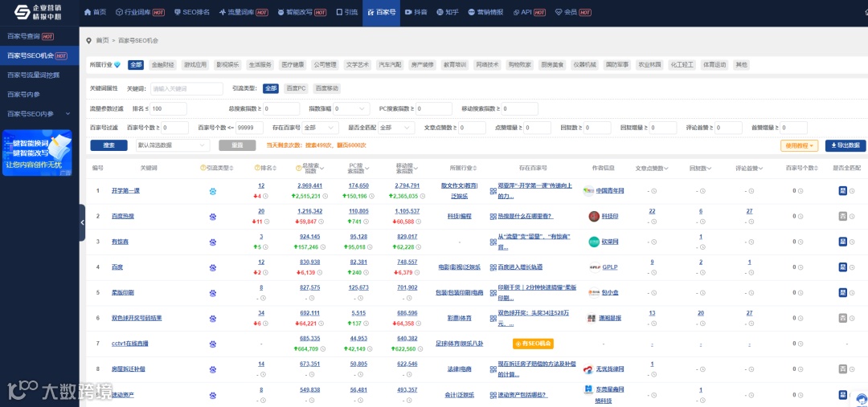Select the 金融财经 industry filter
This screenshot has height=407, width=868.
click(162, 65)
